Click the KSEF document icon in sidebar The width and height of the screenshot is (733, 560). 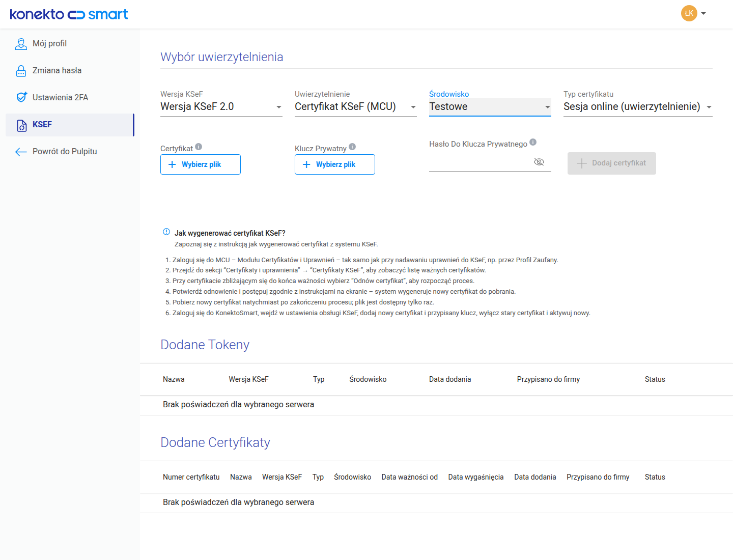point(22,125)
